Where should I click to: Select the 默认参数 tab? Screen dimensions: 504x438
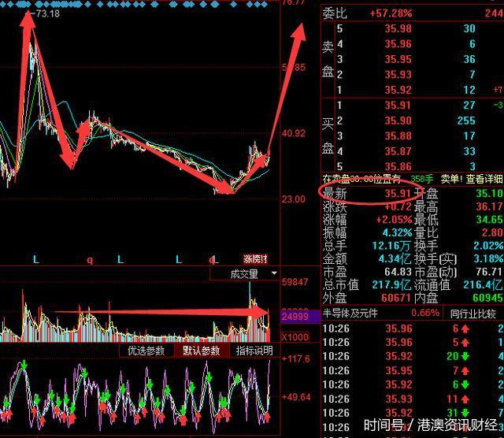202,351
